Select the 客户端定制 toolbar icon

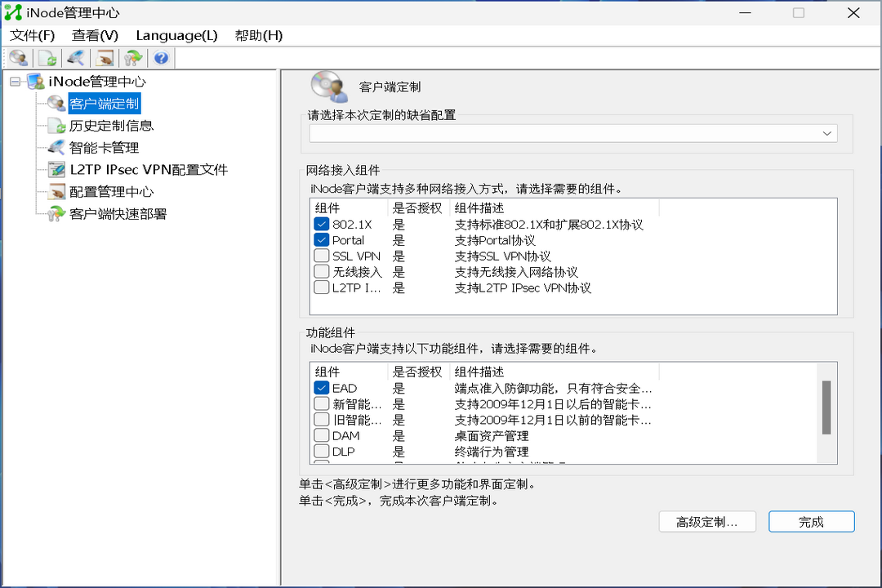pos(18,57)
